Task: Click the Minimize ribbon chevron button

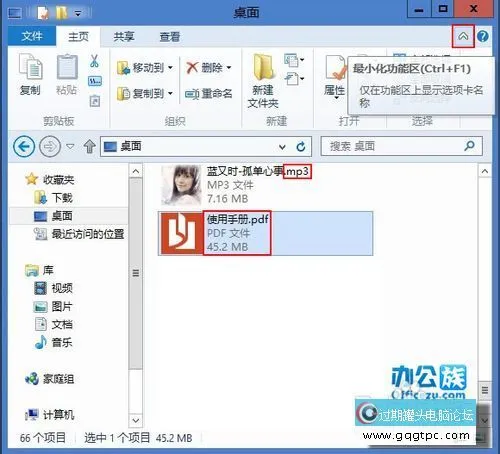Action: [463, 36]
